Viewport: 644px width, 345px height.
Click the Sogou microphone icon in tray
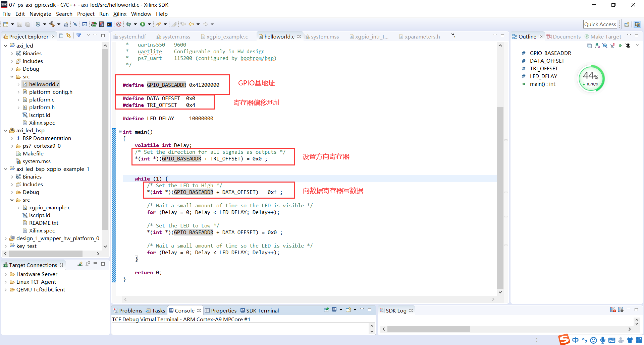pos(603,340)
